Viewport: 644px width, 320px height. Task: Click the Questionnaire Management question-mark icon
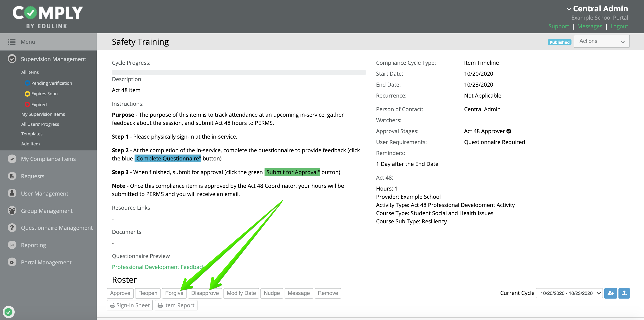point(12,227)
